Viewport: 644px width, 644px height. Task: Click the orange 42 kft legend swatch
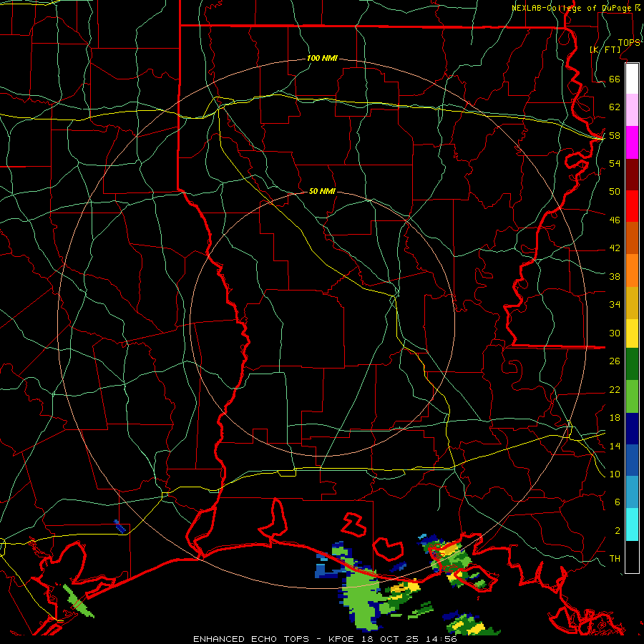coord(632,270)
